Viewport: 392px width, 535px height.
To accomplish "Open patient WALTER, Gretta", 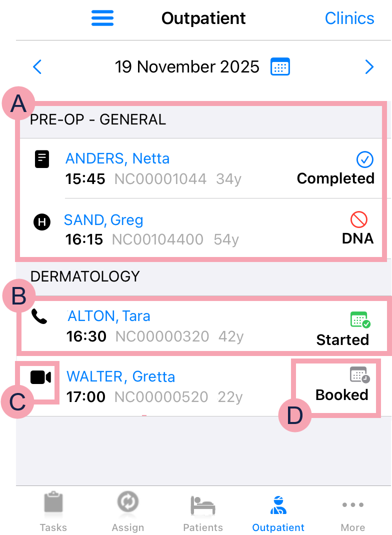I will coord(121,376).
